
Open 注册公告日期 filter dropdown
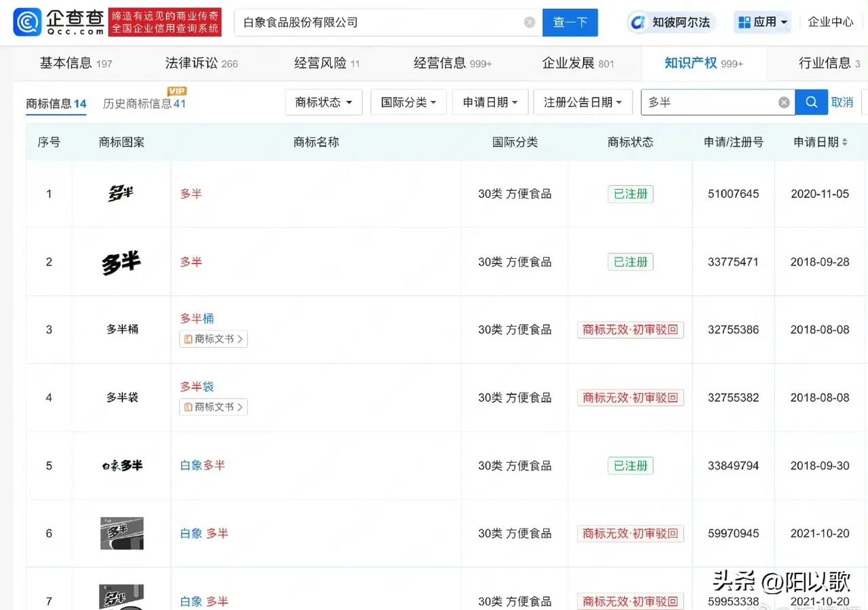click(583, 102)
